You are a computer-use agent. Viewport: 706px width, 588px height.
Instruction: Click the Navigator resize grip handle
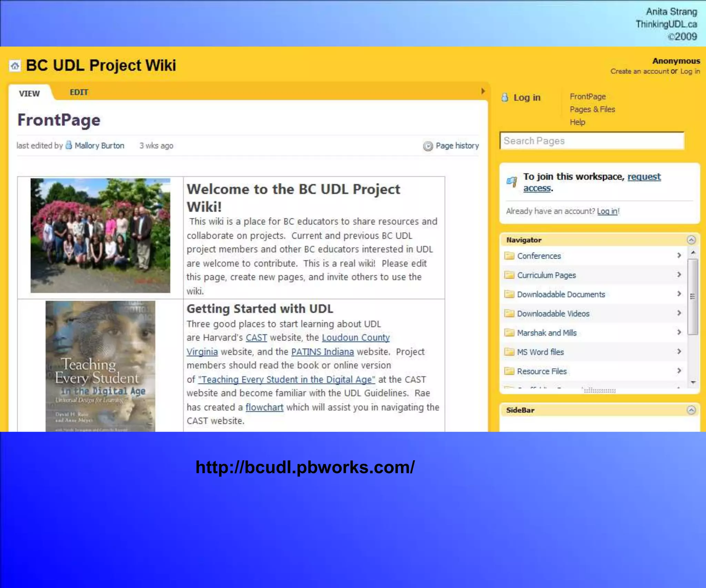tap(599, 391)
